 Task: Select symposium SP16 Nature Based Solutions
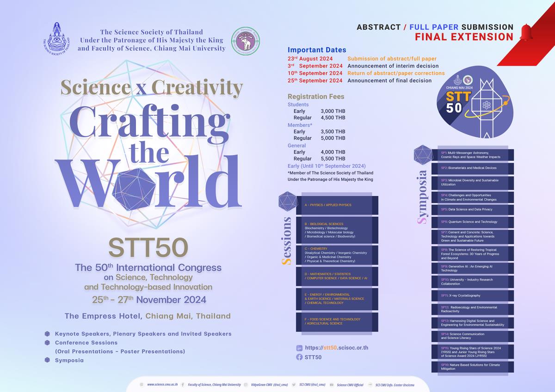[476, 367]
